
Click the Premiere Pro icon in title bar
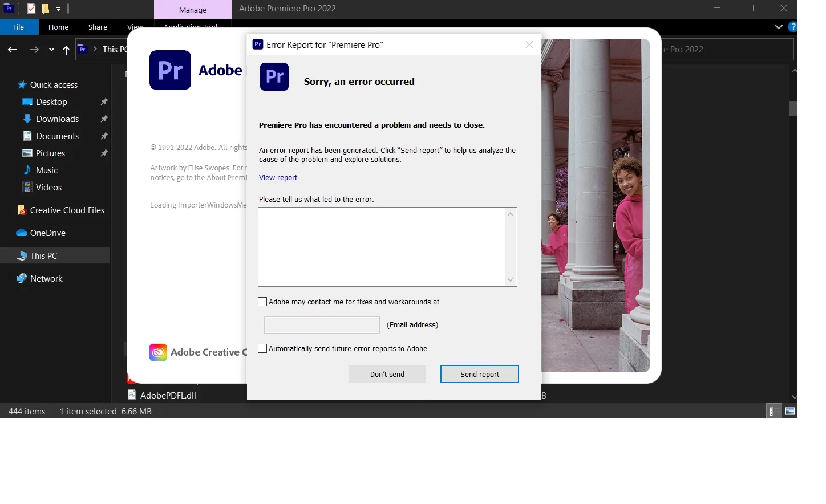click(9, 8)
